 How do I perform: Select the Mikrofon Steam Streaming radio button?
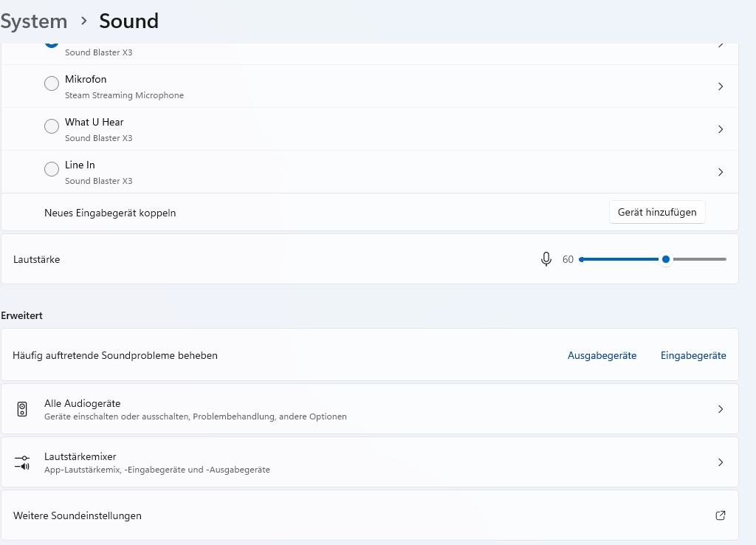[x=52, y=84]
